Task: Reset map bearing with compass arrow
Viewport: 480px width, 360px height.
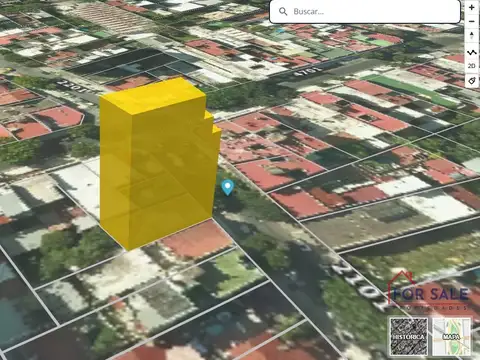Action: pyautogui.click(x=472, y=36)
